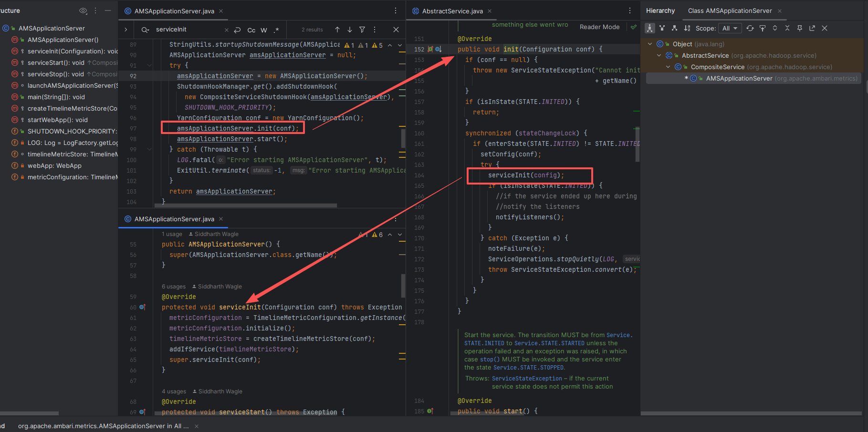Viewport: 868px width, 432px height.
Task: Select webApp: WebApp field in Structure
Action: pos(54,165)
